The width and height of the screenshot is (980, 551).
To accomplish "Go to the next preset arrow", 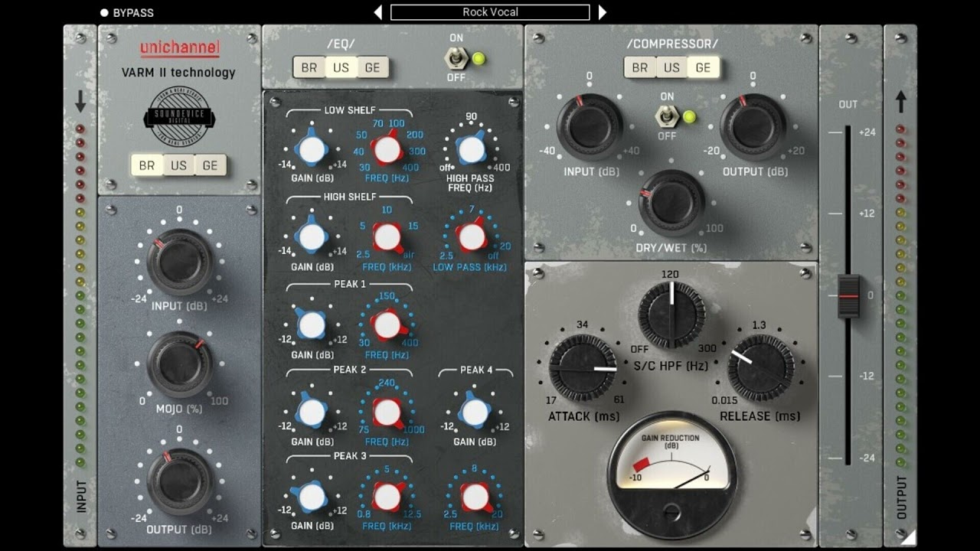I will tap(603, 12).
